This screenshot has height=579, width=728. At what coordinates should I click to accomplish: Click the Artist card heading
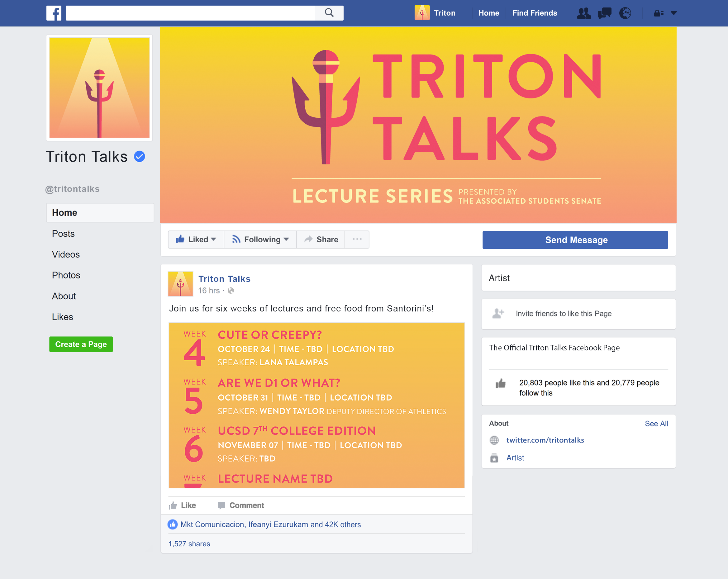[x=499, y=278]
